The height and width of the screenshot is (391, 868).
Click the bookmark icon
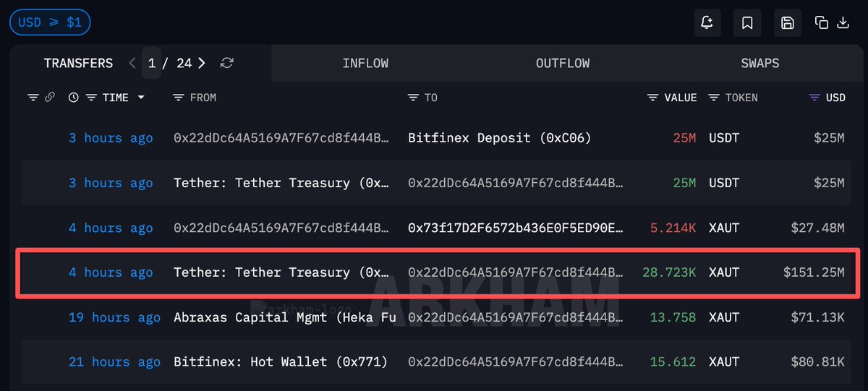pos(747,22)
